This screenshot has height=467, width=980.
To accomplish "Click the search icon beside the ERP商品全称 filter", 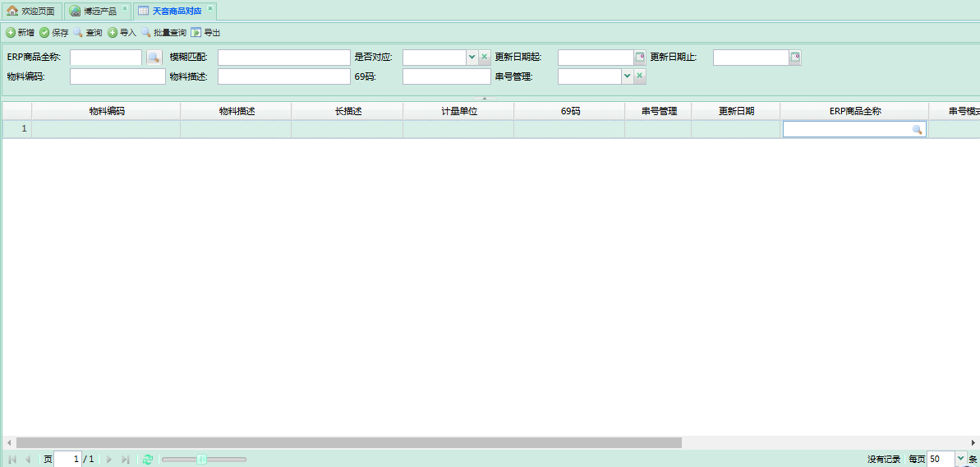I will pos(154,58).
